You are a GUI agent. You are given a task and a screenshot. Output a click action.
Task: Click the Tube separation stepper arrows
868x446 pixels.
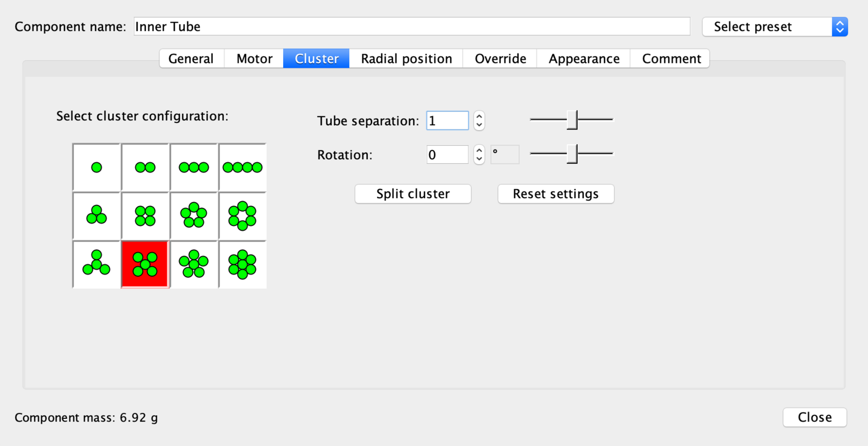tap(479, 120)
